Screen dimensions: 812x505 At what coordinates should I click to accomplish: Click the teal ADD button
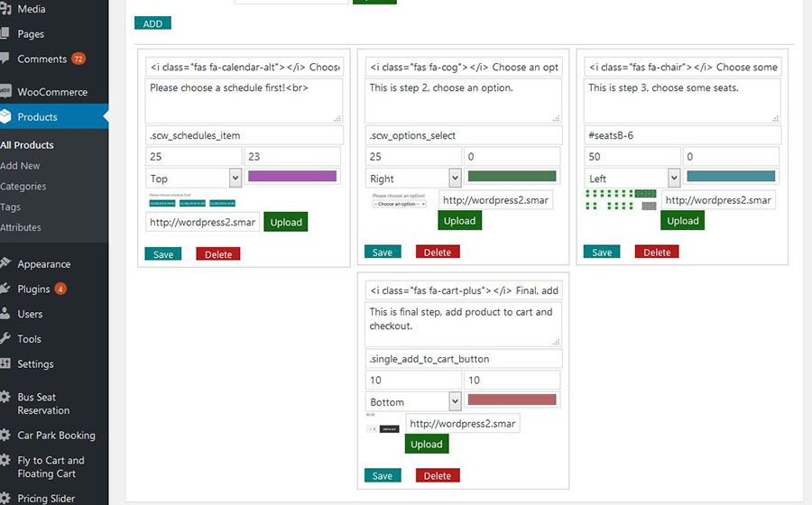152,23
